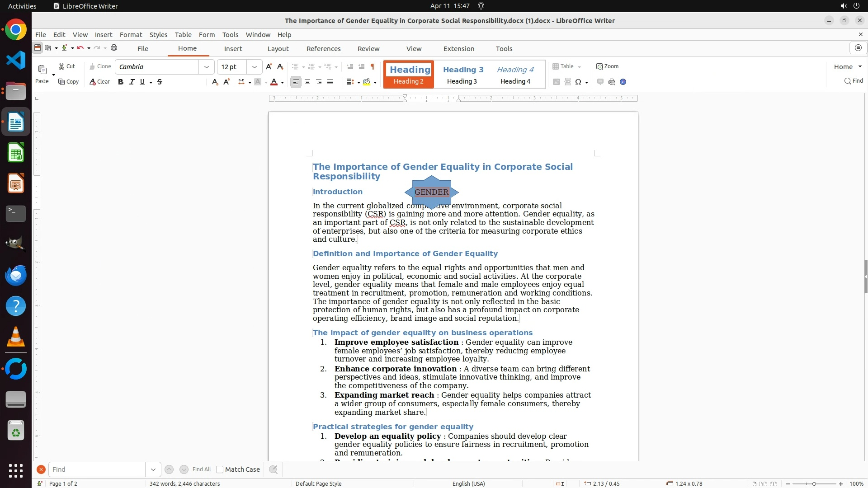Apply the Heading 3 style
This screenshot has width=868, height=488.
463,75
